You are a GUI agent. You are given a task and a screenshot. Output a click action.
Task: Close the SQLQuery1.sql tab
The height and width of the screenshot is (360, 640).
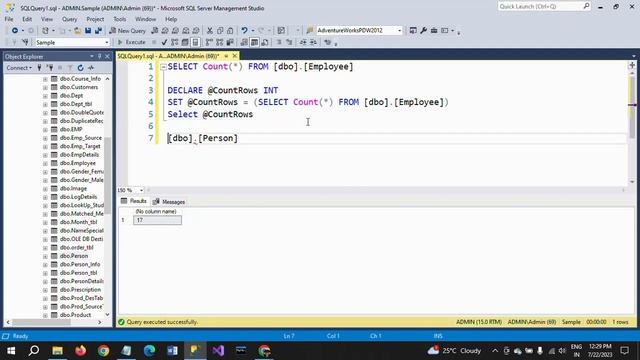[x=235, y=56]
